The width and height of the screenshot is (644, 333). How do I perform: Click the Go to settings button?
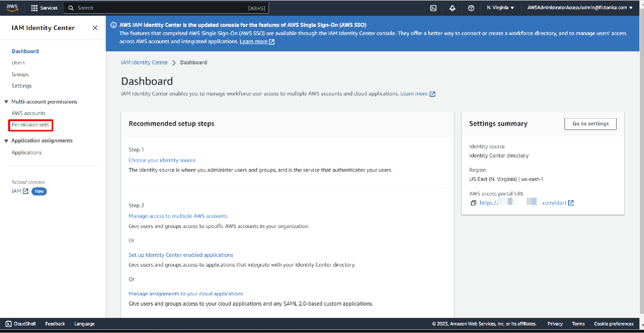click(x=590, y=124)
